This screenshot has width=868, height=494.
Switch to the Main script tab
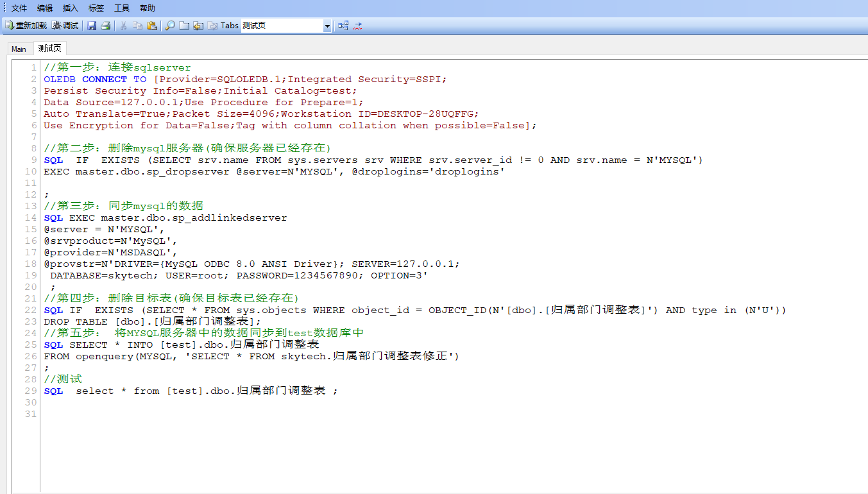click(19, 49)
